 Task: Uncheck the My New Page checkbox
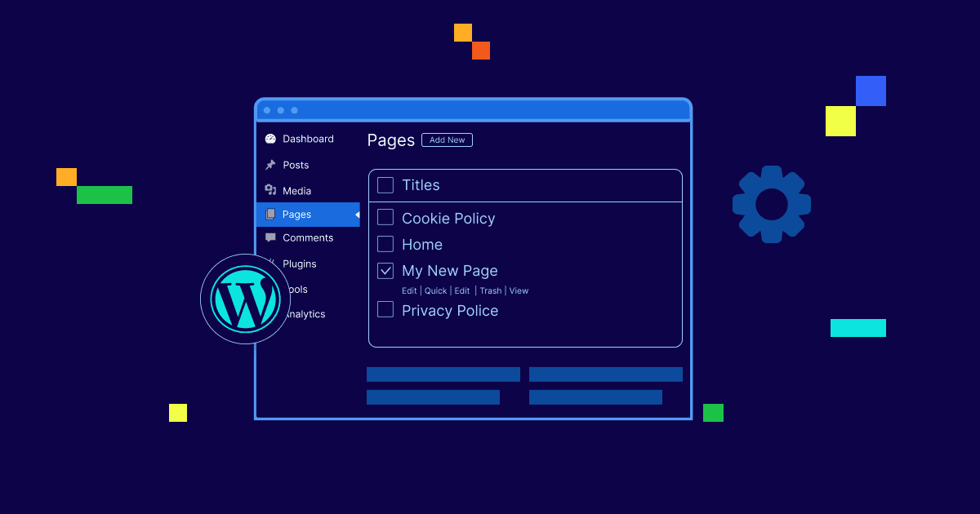click(385, 270)
